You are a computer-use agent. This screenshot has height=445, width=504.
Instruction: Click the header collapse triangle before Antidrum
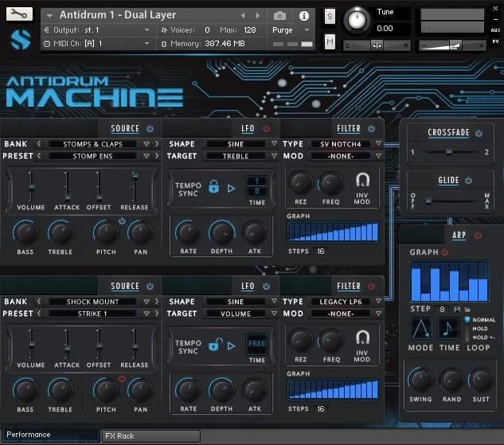click(49, 15)
